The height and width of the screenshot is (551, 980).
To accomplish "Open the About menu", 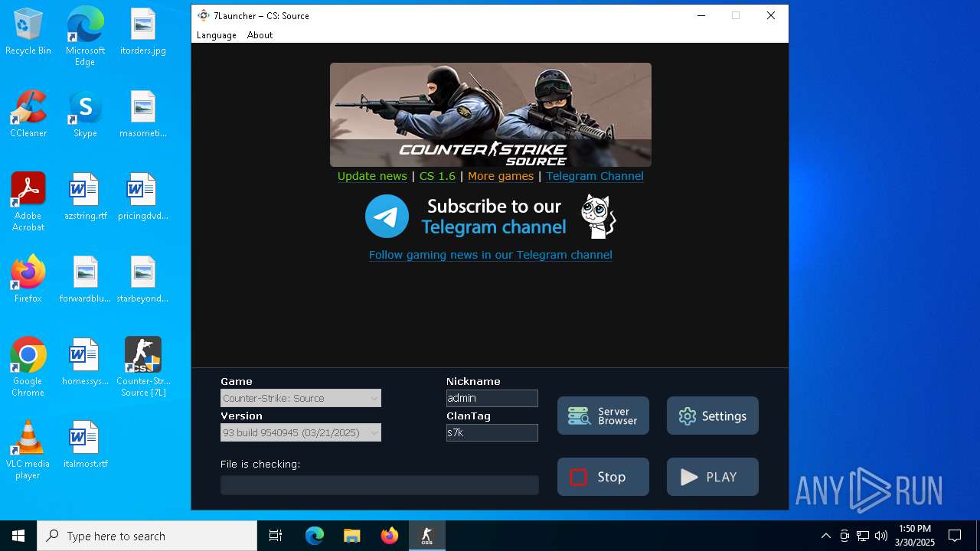I will coord(260,35).
